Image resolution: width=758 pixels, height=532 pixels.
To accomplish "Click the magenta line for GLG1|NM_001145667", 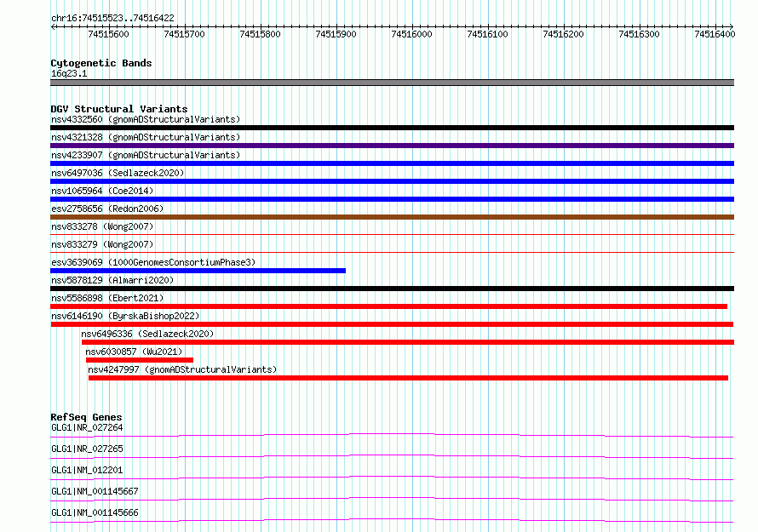I will point(392,499).
